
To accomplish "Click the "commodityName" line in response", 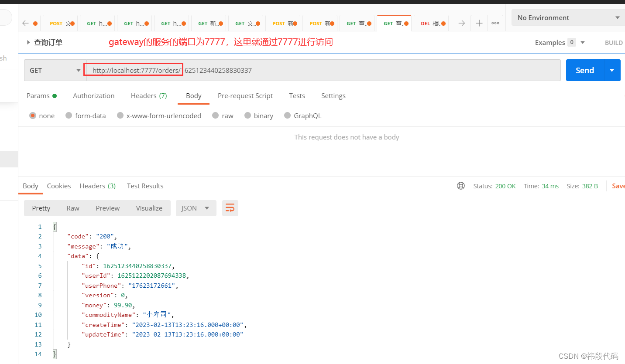I will pyautogui.click(x=128, y=314).
